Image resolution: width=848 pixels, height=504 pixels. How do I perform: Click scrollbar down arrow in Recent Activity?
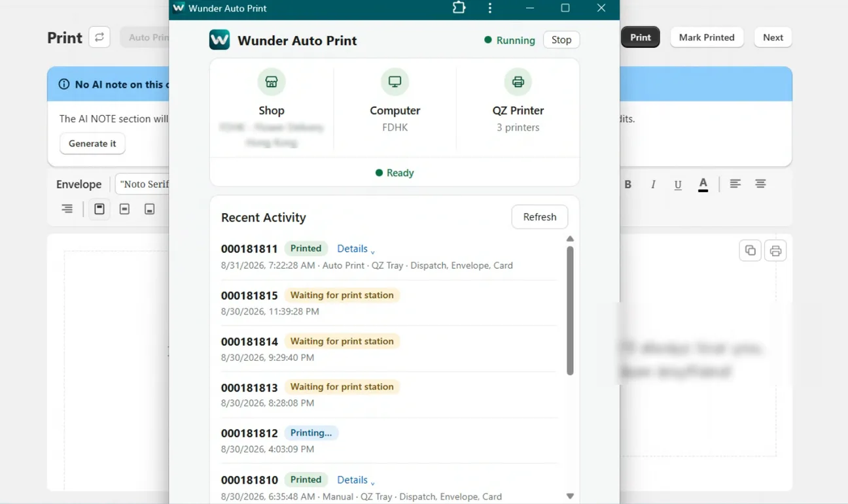point(570,496)
